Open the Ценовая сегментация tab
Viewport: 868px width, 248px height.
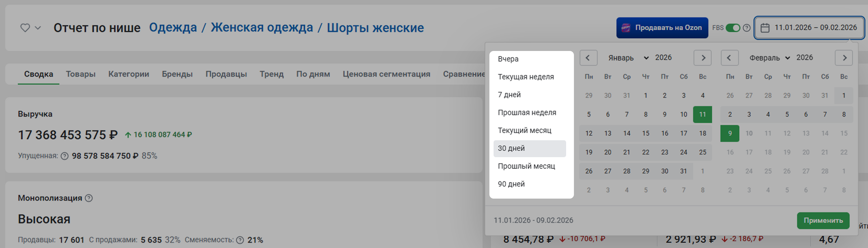point(386,74)
